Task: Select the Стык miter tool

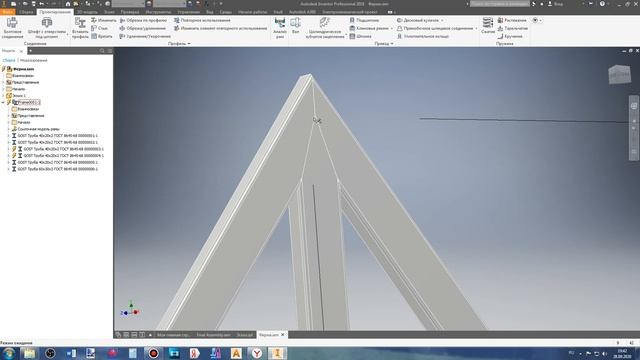Action: click(100, 28)
